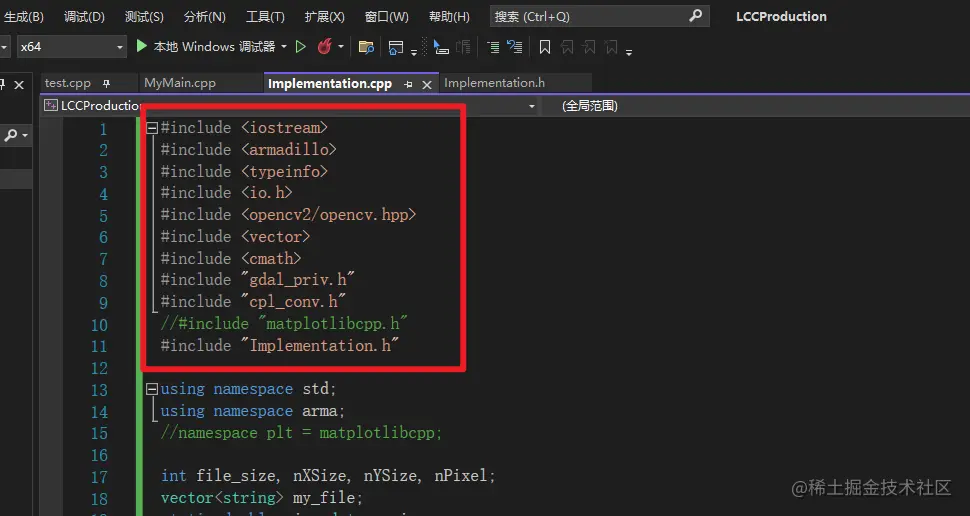The image size is (970, 516).
Task: Click the #include <armadillo> line
Action: click(x=249, y=149)
